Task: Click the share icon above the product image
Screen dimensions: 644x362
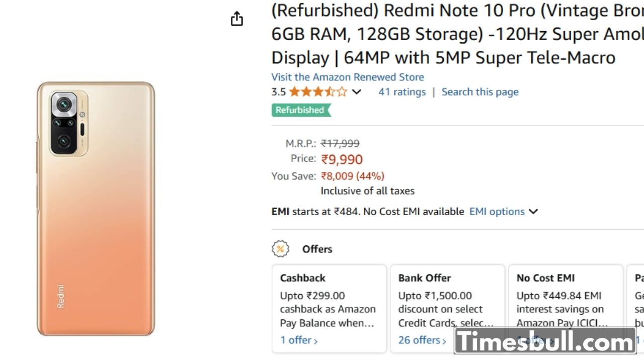Action: click(236, 19)
